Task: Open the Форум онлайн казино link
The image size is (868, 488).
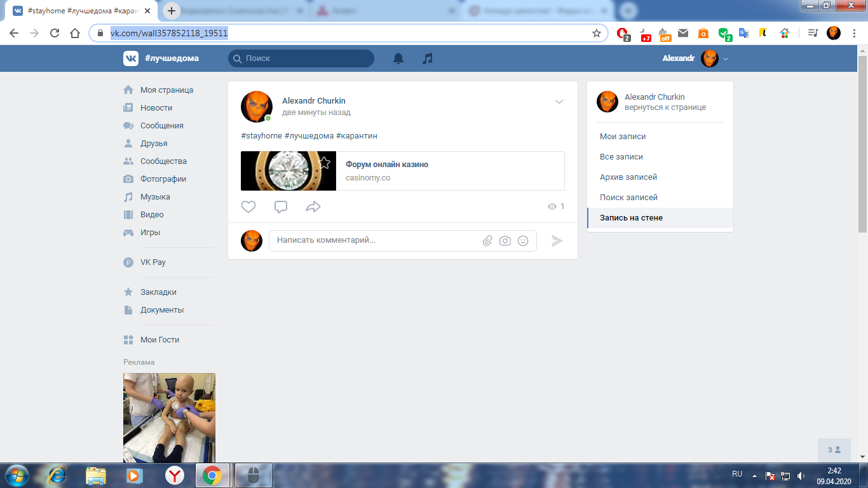Action: coord(387,165)
